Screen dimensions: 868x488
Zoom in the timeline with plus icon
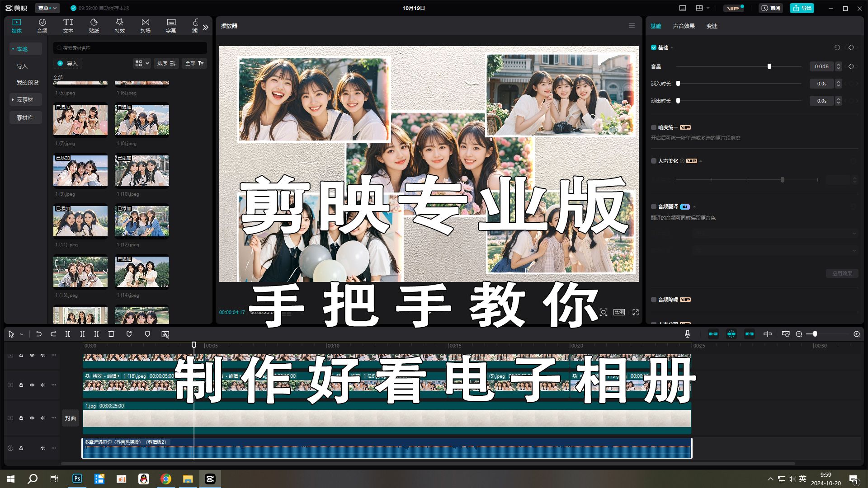coord(857,334)
